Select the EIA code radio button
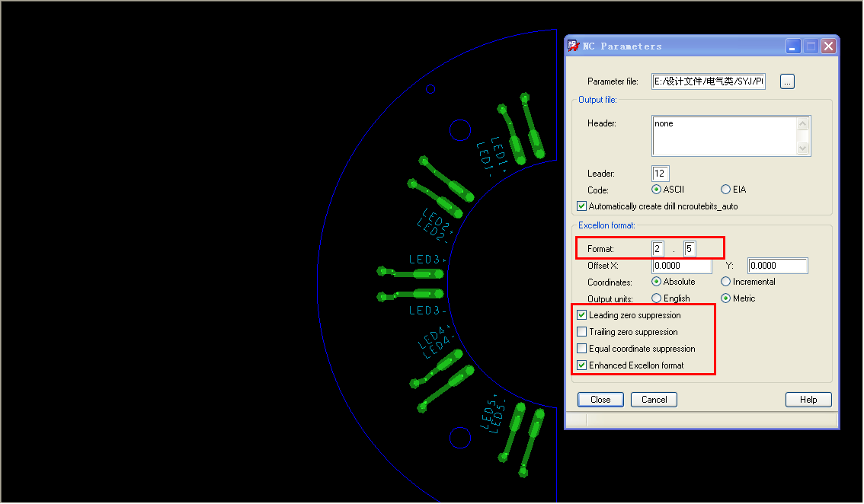 725,190
